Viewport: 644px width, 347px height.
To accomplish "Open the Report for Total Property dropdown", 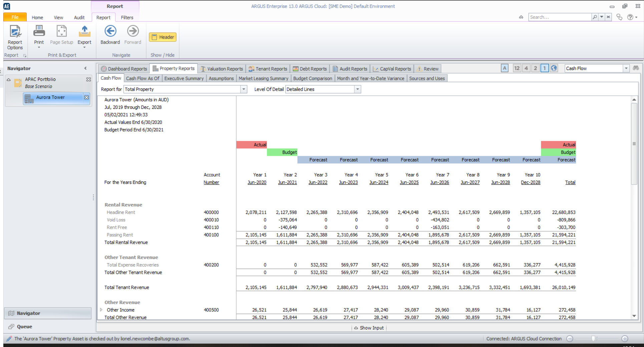I will tap(244, 89).
